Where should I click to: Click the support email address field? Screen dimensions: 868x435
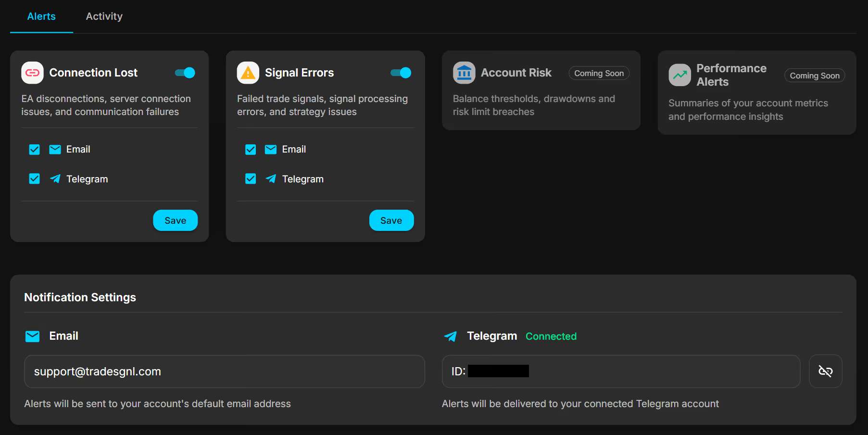(224, 371)
